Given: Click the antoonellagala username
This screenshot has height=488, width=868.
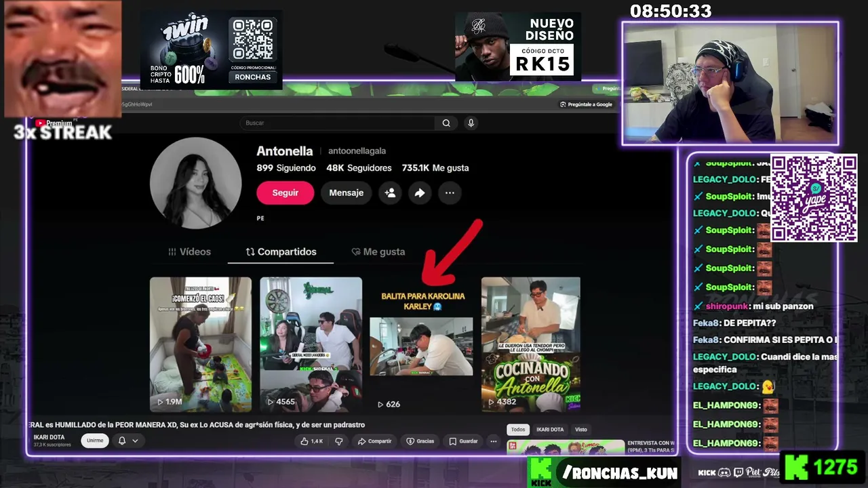Looking at the screenshot, I should click(x=357, y=151).
